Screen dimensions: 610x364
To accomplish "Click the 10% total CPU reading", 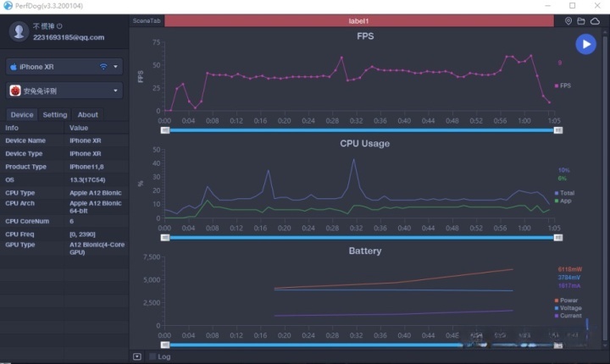I will click(563, 170).
